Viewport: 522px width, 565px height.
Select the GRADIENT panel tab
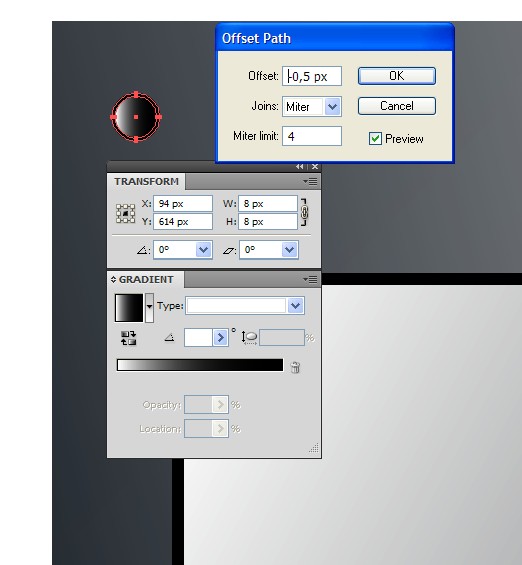[x=146, y=280]
